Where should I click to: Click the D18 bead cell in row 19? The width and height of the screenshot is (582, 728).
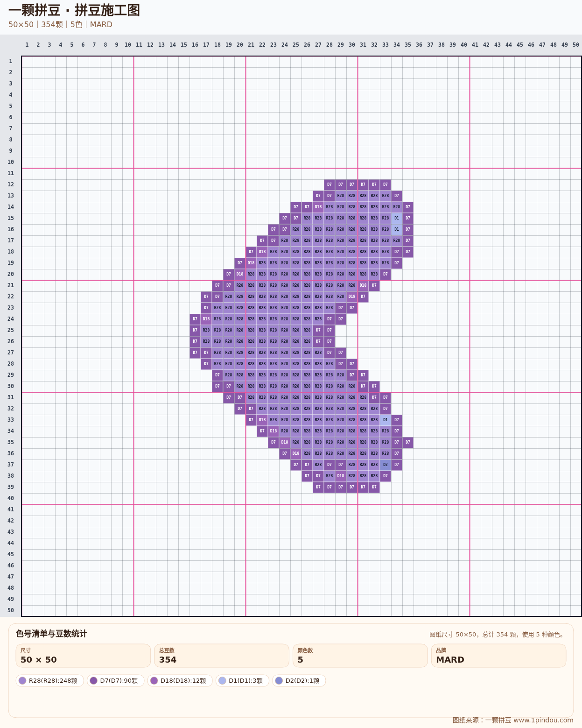tap(251, 263)
